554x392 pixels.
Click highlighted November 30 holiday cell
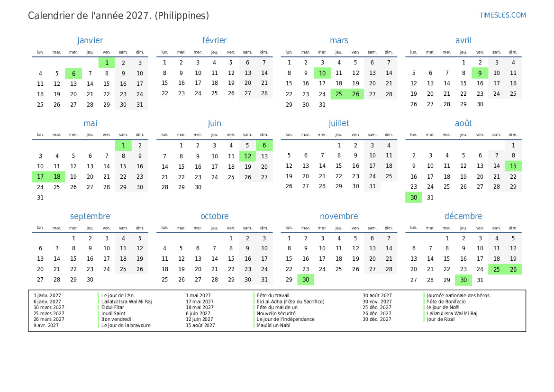(306, 280)
